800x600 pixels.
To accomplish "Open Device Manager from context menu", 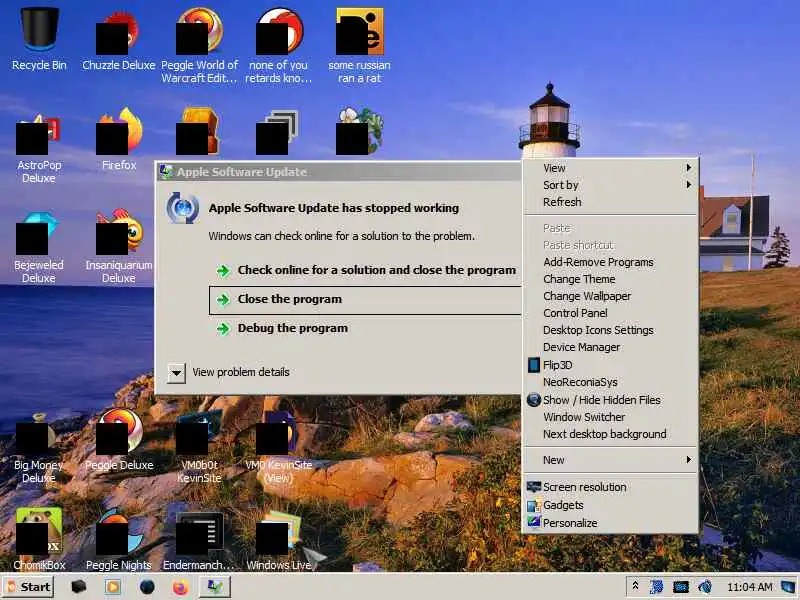I will [610, 347].
